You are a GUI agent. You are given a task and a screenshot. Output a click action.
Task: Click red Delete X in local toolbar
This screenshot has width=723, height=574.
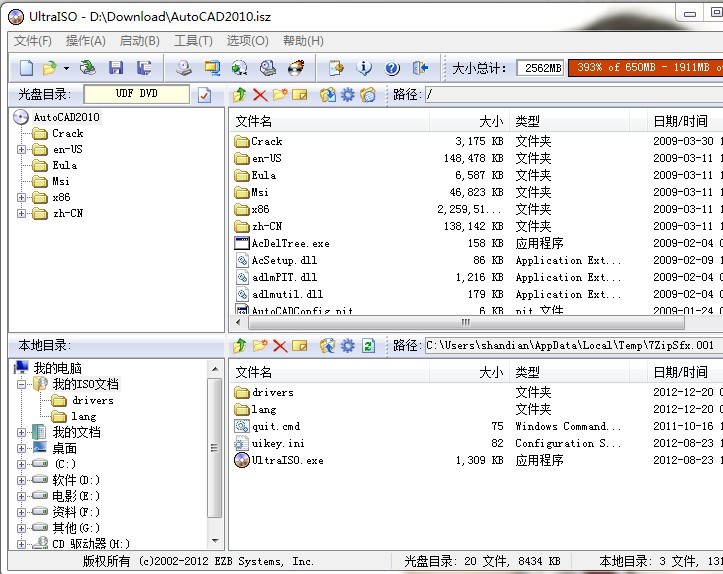point(280,346)
